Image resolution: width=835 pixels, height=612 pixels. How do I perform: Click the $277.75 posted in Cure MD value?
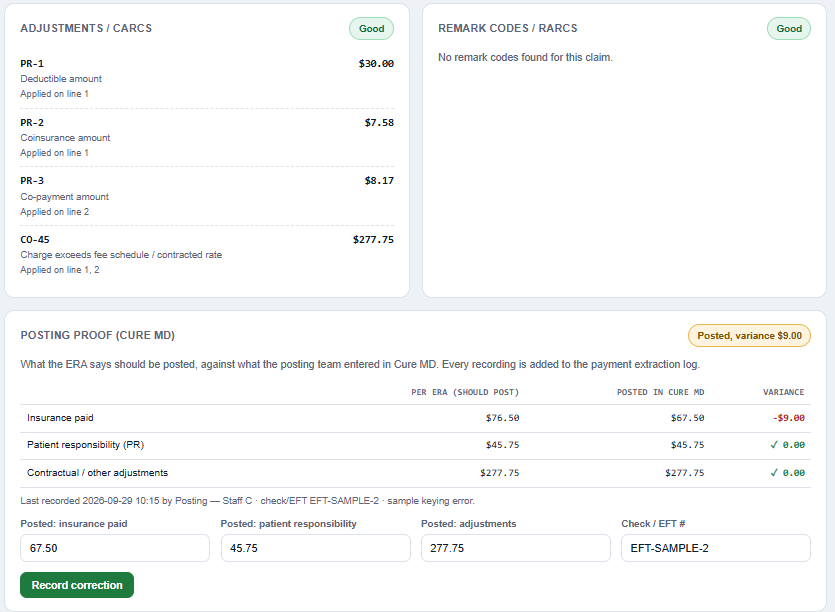click(x=684, y=472)
